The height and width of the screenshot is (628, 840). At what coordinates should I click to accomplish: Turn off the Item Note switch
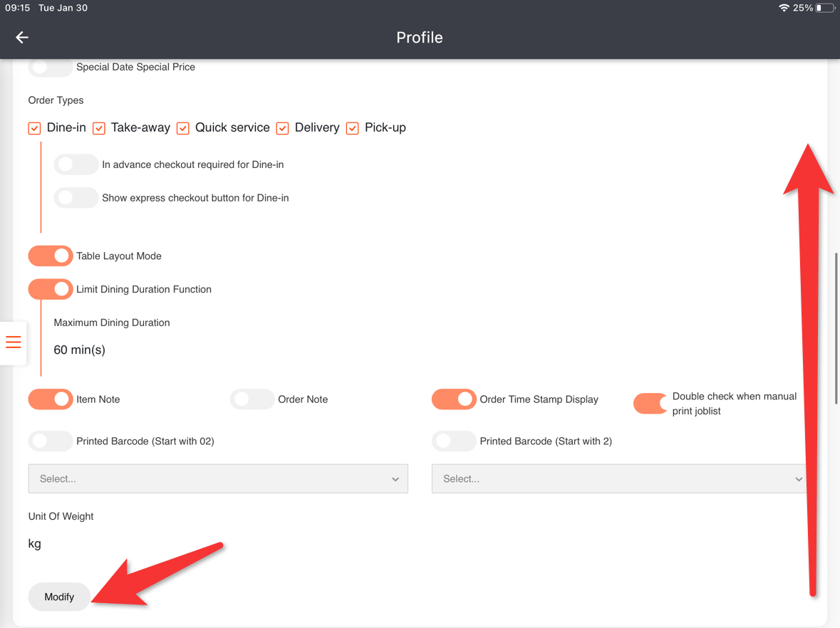tap(51, 399)
